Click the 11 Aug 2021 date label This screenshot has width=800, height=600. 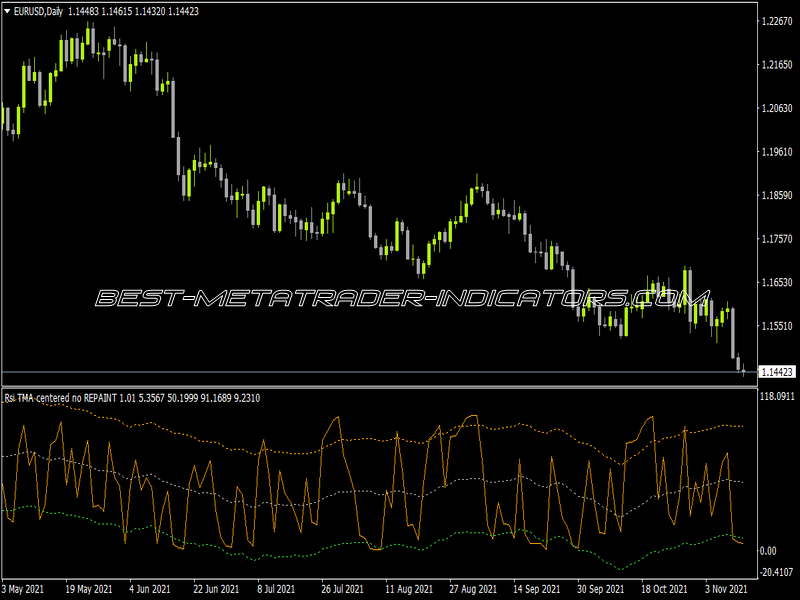click(409, 589)
